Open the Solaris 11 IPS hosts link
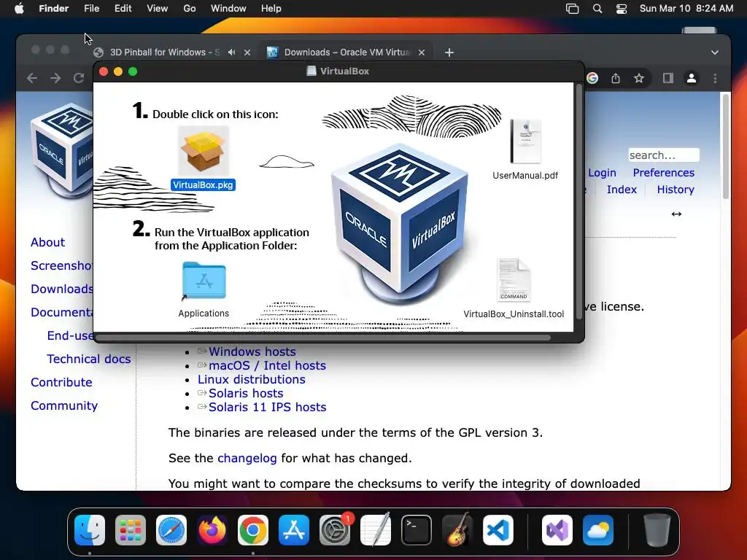Image resolution: width=747 pixels, height=560 pixels. click(x=267, y=407)
